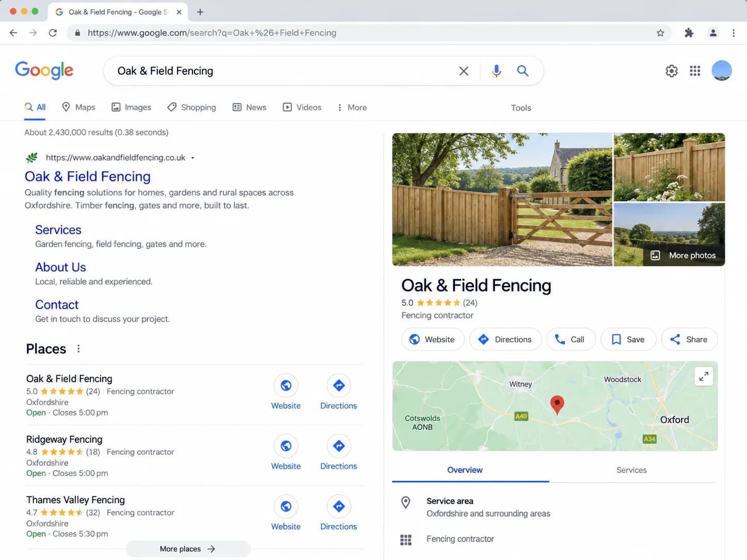Open the Tools options
This screenshot has width=747, height=560.
pyautogui.click(x=521, y=108)
